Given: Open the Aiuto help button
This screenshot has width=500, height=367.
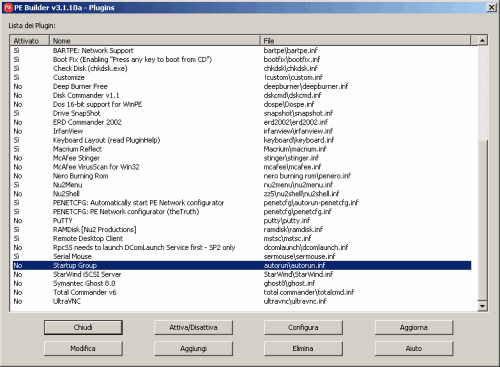Looking at the screenshot, I should click(x=414, y=348).
